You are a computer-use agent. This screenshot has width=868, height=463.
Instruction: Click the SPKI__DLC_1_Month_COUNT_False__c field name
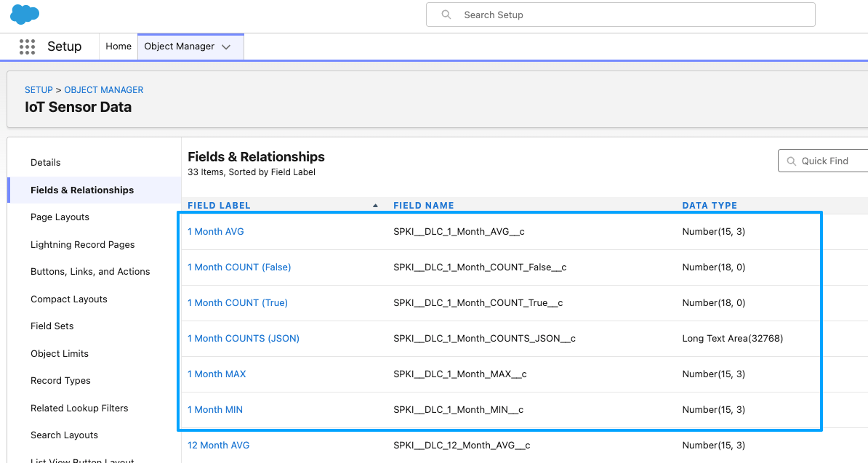480,267
